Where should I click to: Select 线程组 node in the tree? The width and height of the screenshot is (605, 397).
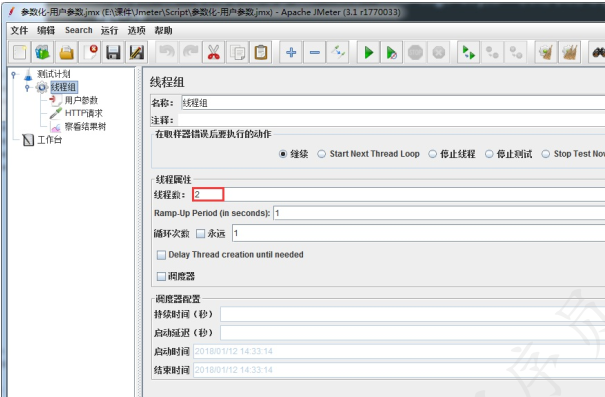pos(64,87)
